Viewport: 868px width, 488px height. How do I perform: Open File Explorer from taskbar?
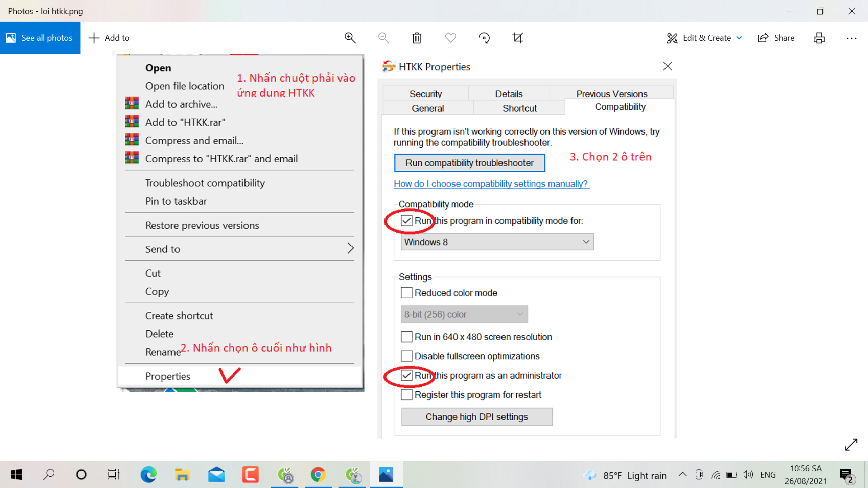182,474
